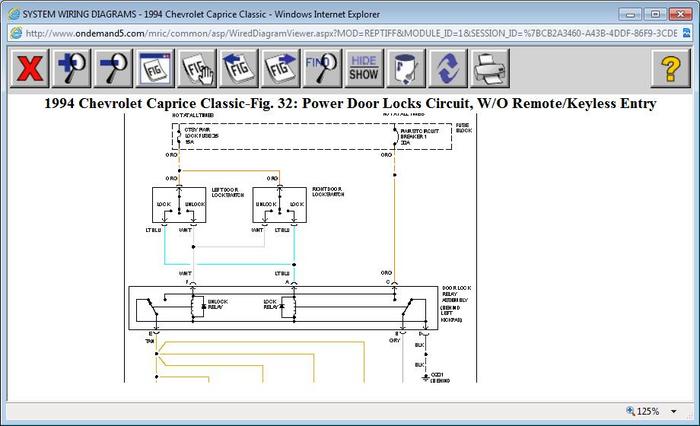
Task: Click the LEFT DOOR LOCK SWITCH label
Action: coord(228,192)
